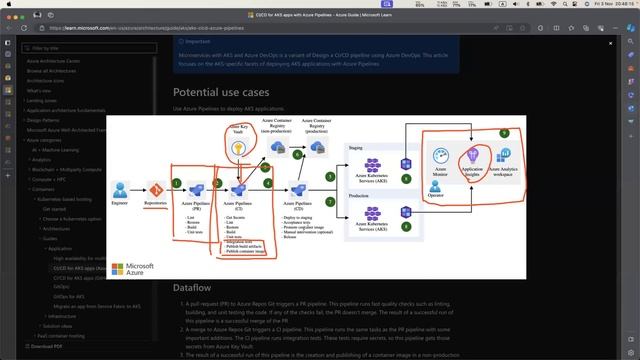Viewport: 640px width, 360px height.
Task: Open GitOps for AKS tree item
Action: [69, 297]
